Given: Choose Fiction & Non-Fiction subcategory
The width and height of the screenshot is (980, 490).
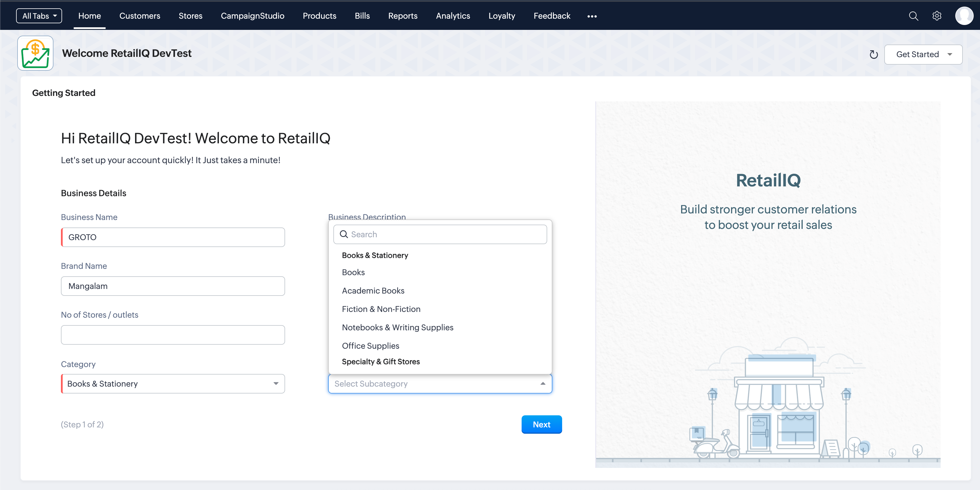Looking at the screenshot, I should click(440, 309).
